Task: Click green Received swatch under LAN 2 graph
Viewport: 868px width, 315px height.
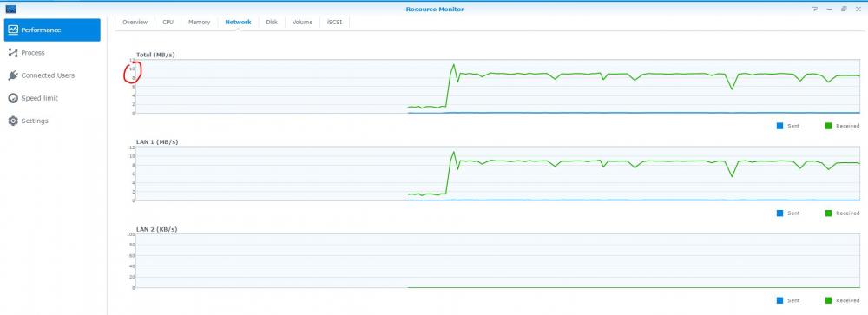Action: (828, 300)
